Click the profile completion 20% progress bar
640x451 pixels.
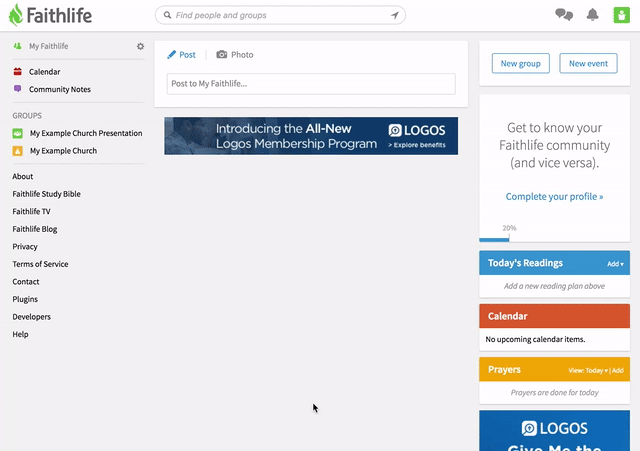pyautogui.click(x=494, y=240)
